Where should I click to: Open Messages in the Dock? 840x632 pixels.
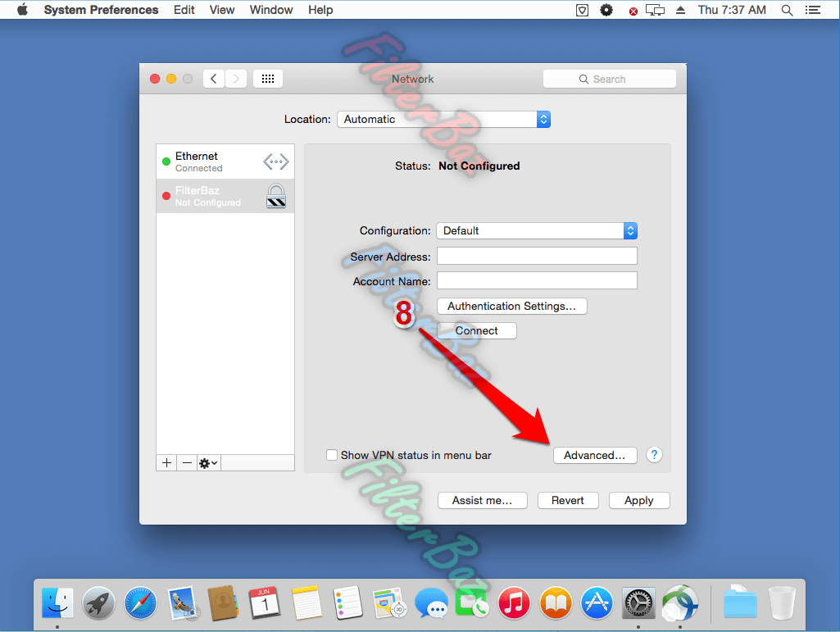point(431,603)
